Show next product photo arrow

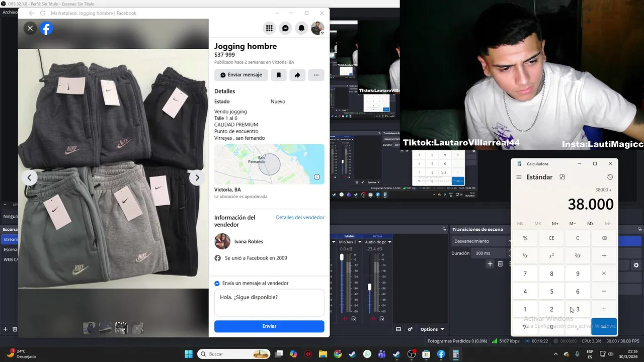coord(197,177)
